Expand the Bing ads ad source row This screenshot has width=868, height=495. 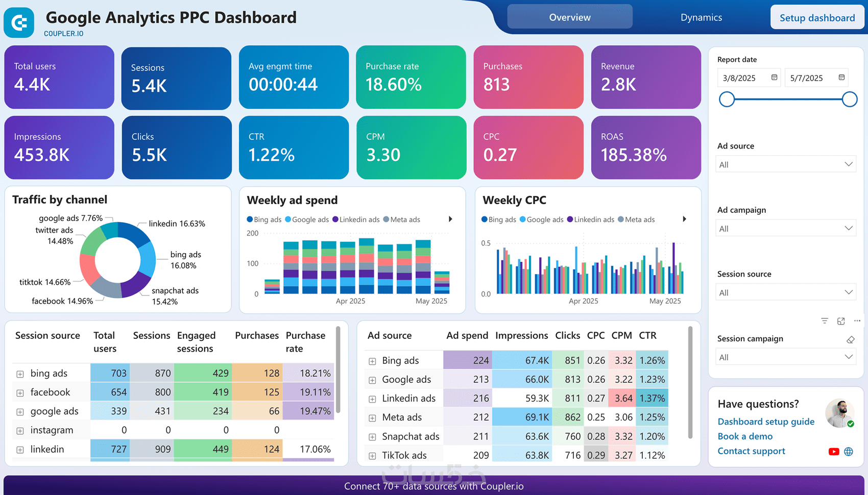pyautogui.click(x=372, y=361)
